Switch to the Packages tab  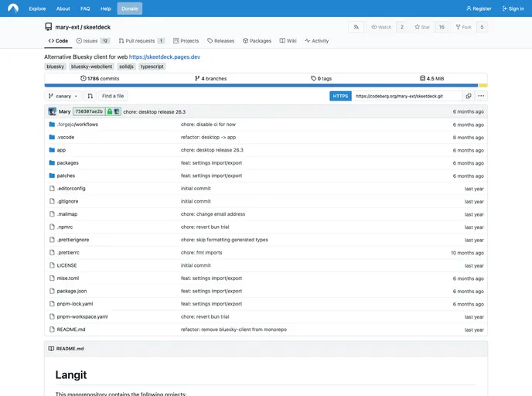[257, 41]
